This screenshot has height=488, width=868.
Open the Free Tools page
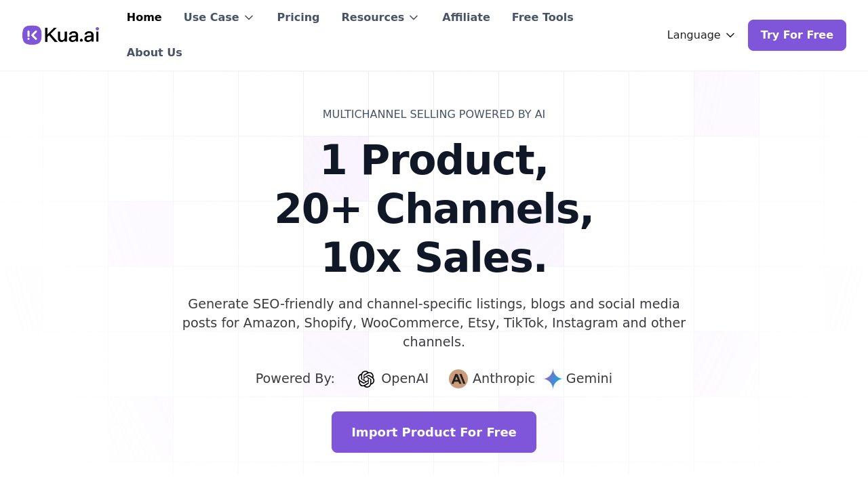[542, 18]
